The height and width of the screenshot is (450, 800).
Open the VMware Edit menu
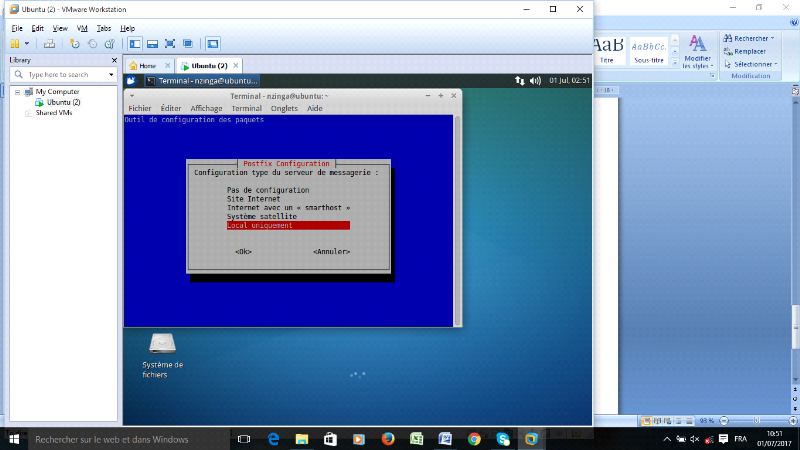coord(37,29)
